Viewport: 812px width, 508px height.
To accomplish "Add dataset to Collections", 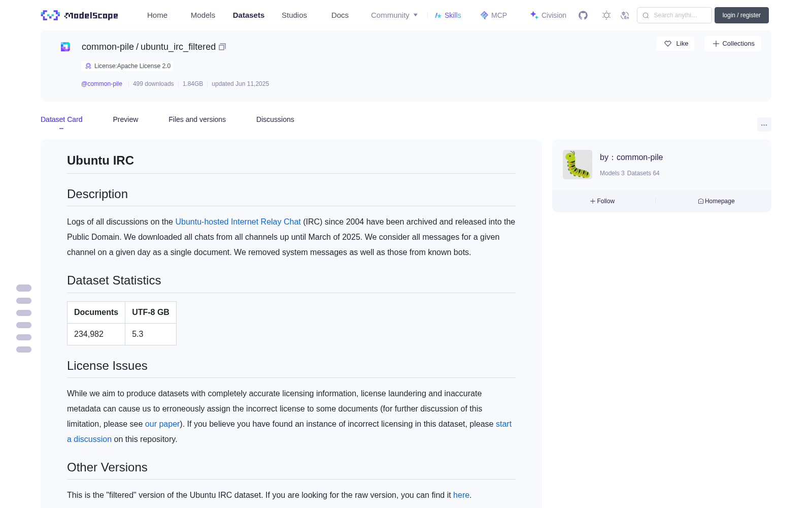I will [x=733, y=44].
